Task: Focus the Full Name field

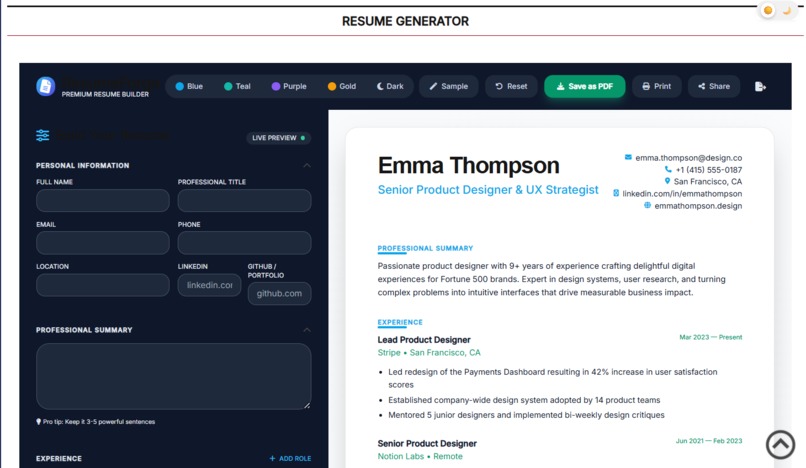Action: click(103, 201)
